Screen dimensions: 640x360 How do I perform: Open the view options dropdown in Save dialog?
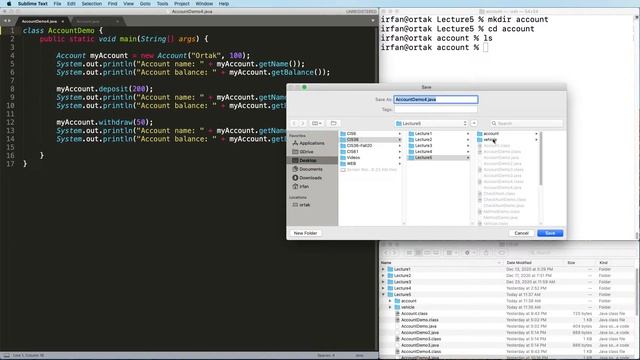(x=317, y=123)
